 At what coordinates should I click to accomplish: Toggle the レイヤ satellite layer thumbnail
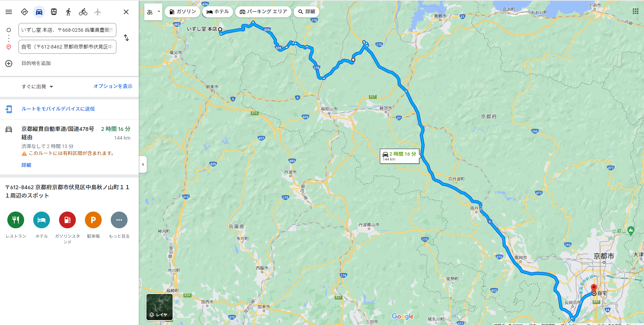coord(159,307)
